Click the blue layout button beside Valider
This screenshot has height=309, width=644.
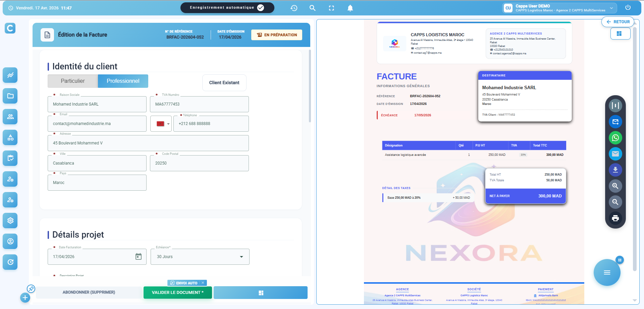pos(261,293)
